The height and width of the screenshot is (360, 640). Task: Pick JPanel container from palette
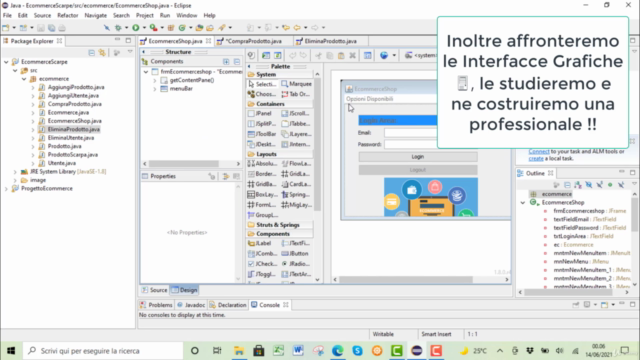click(260, 113)
